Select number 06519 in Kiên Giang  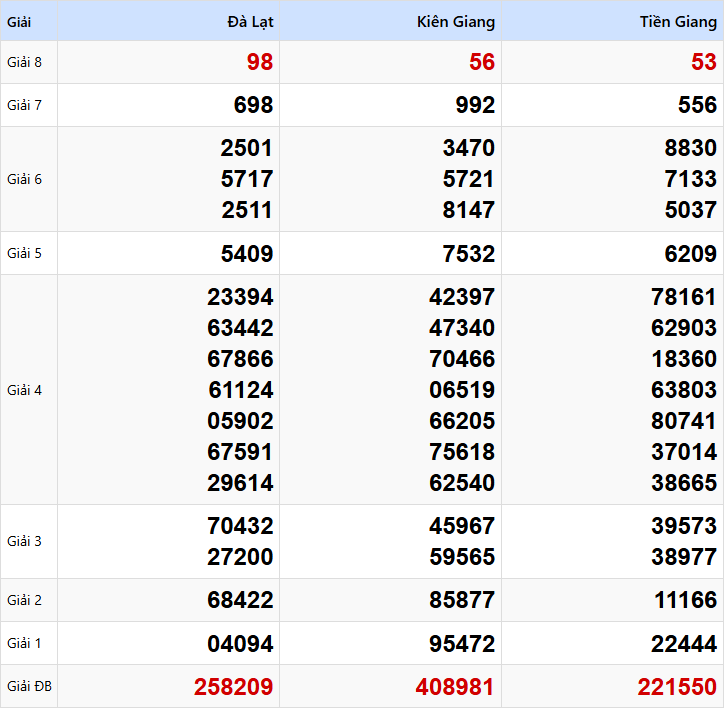[x=462, y=390]
